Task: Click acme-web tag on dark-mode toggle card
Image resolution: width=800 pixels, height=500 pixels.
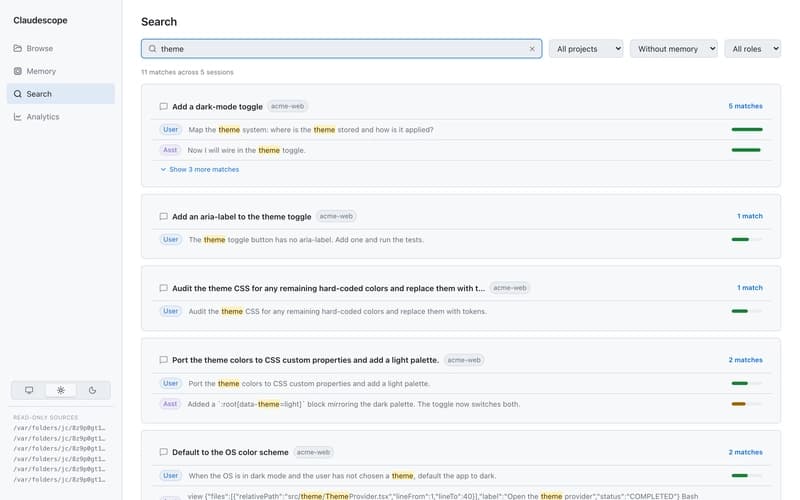Action: pos(287,106)
